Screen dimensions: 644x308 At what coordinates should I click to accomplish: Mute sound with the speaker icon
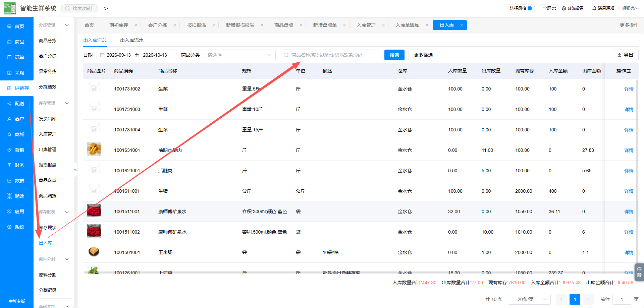[106, 8]
